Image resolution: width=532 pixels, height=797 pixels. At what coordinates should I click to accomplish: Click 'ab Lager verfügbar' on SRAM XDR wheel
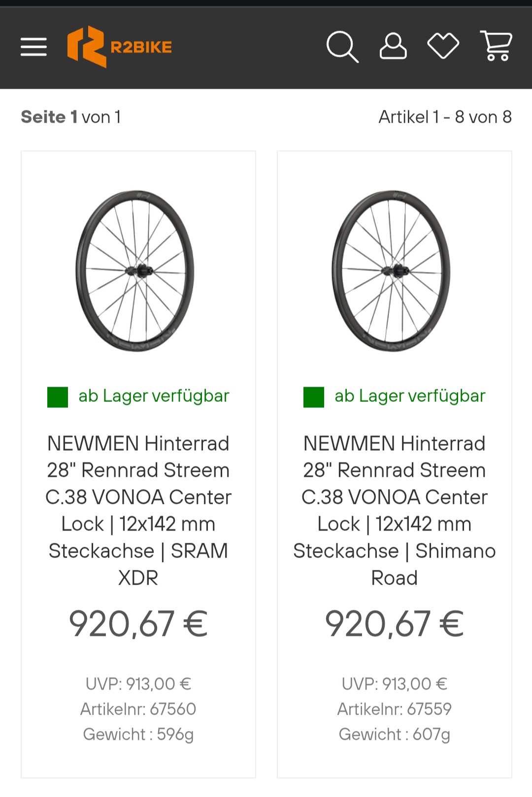[x=154, y=396]
